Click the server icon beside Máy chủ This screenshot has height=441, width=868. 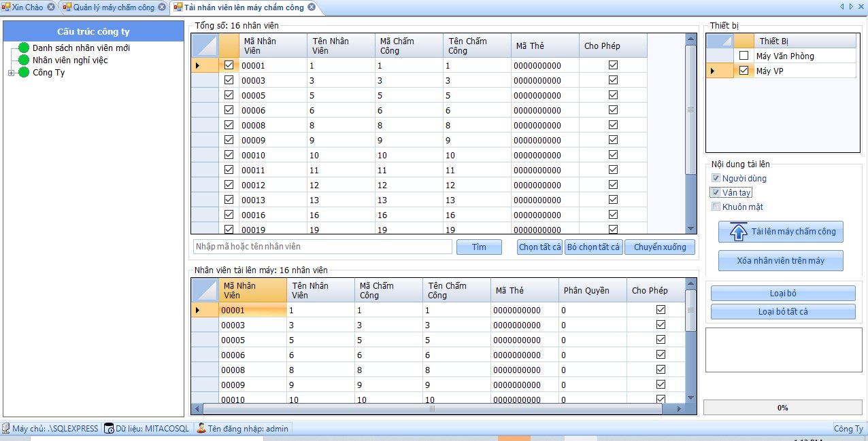coord(6,429)
